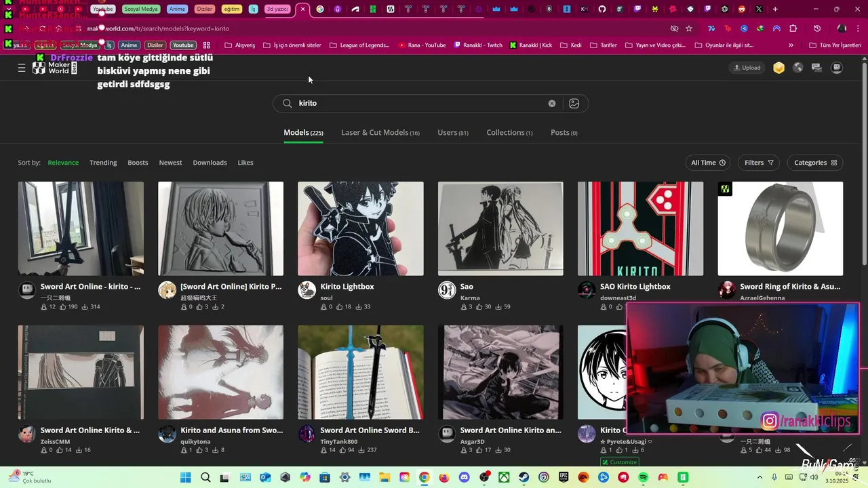
Task: Bookmark this page with star icon
Action: coord(689,28)
